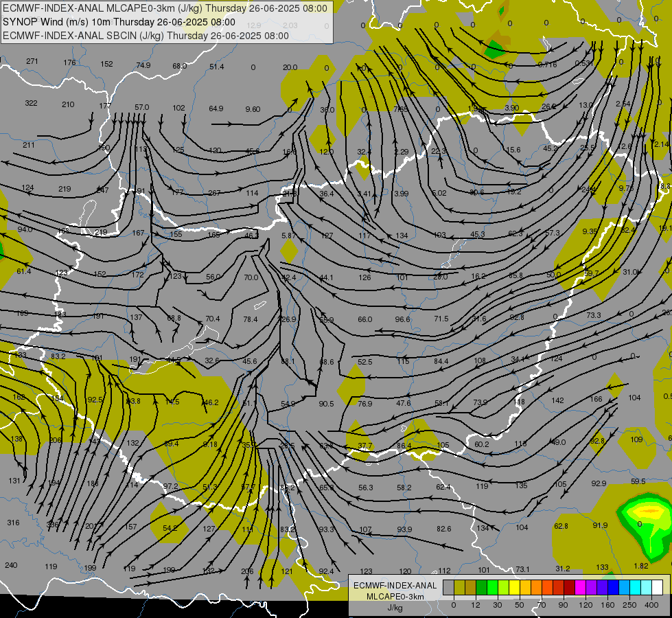672x618 pixels.
Task: Click the olive swatch after the gray one
Action: (459, 587)
